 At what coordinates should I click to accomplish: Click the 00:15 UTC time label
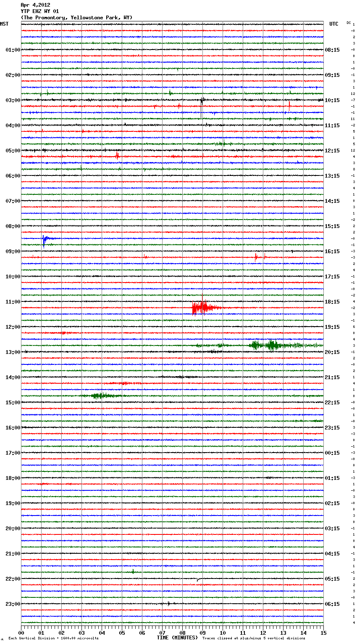tap(332, 453)
